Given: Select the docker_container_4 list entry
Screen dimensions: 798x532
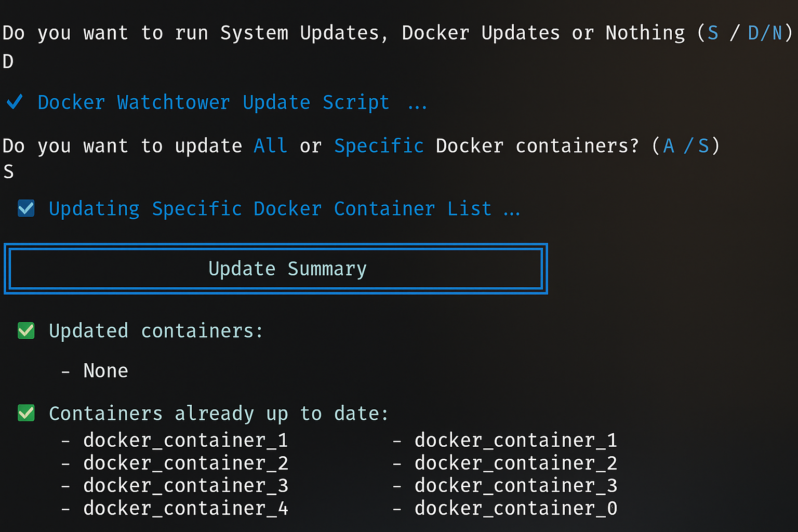Looking at the screenshot, I should tap(185, 508).
